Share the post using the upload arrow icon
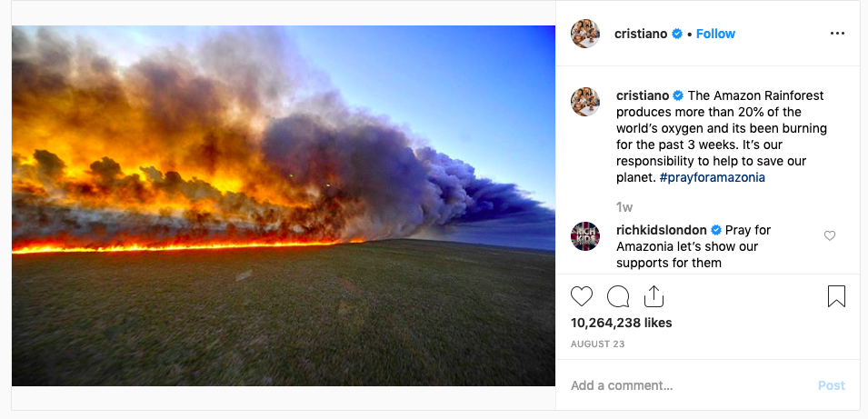The width and height of the screenshot is (868, 419). (x=653, y=296)
